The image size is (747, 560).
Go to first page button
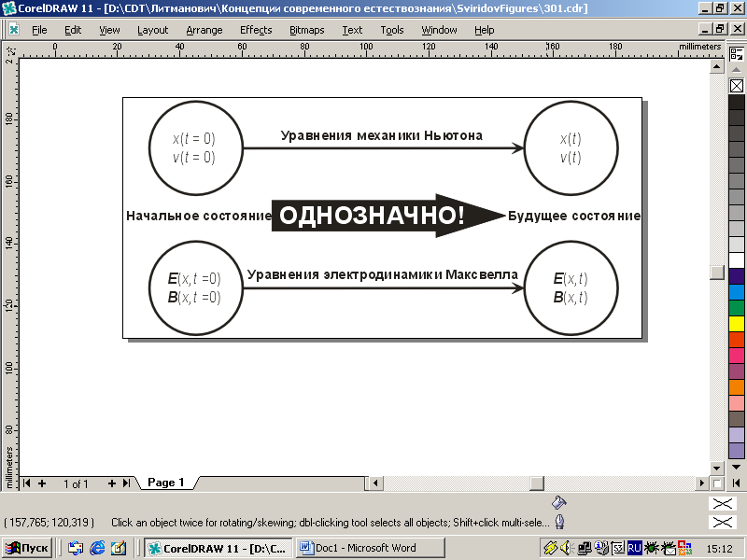coord(27,483)
